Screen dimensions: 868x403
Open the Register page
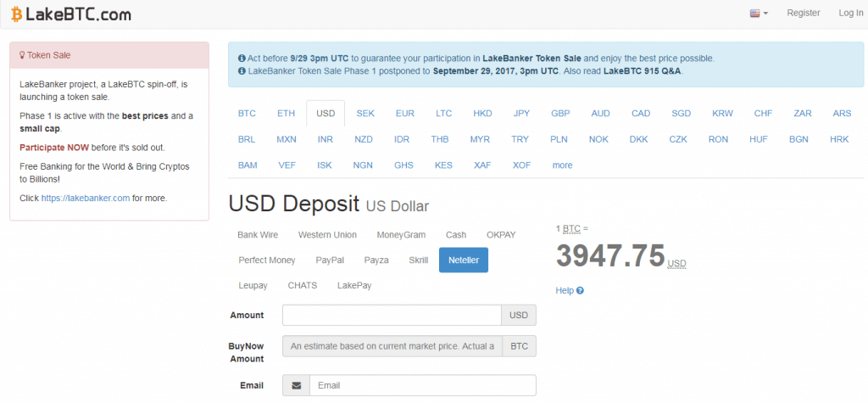coord(804,13)
